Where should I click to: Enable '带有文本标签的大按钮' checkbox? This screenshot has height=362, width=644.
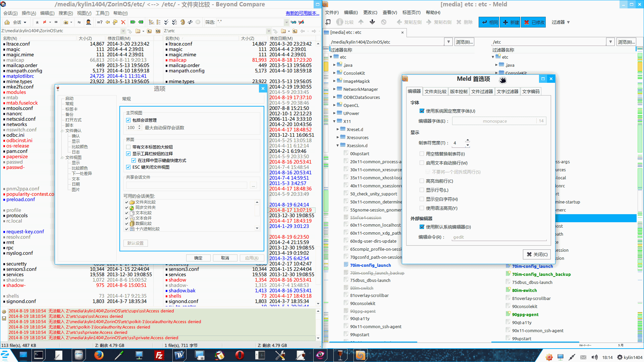click(x=128, y=147)
